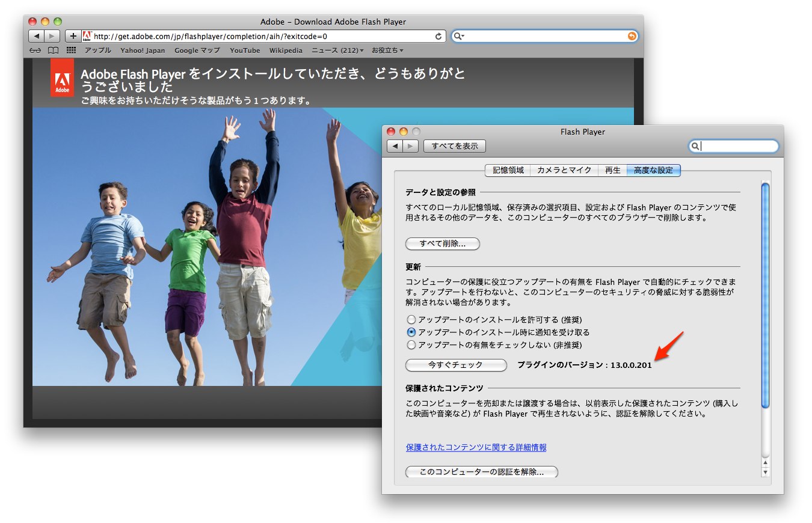812x523 pixels.
Task: Click the プラグインのバージョン : 13.0.0.201 text
Action: click(x=585, y=365)
